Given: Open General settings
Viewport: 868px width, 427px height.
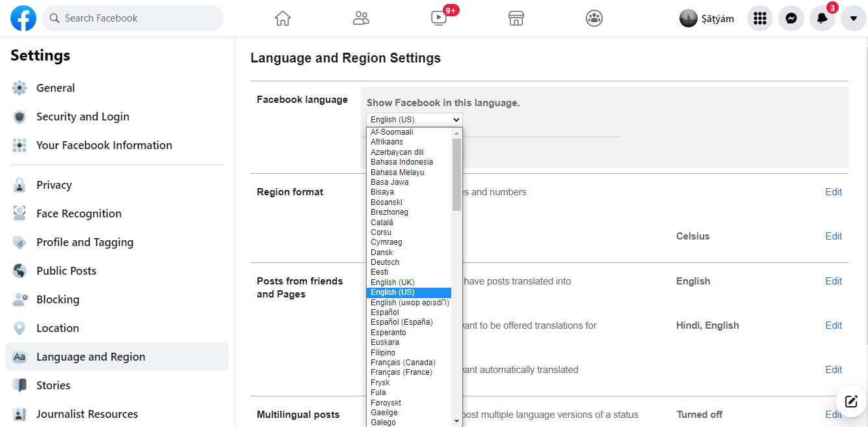Looking at the screenshot, I should pyautogui.click(x=117, y=88).
